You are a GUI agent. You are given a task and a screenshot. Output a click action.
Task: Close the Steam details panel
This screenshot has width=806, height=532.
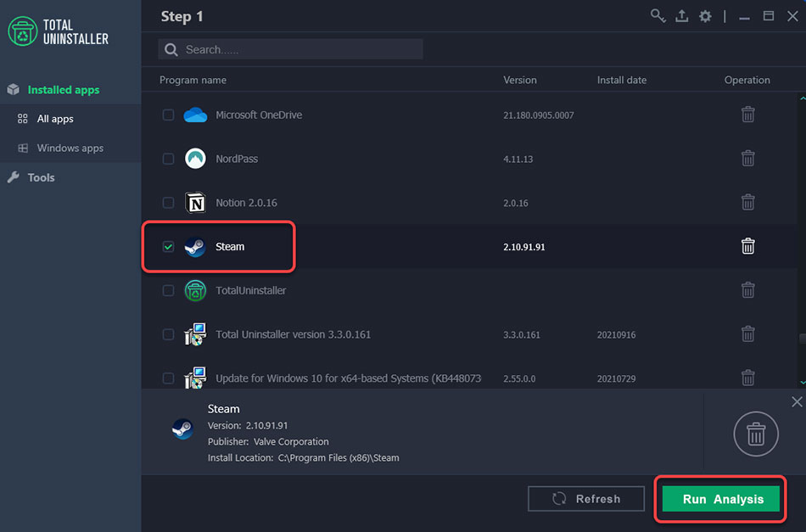(x=797, y=401)
